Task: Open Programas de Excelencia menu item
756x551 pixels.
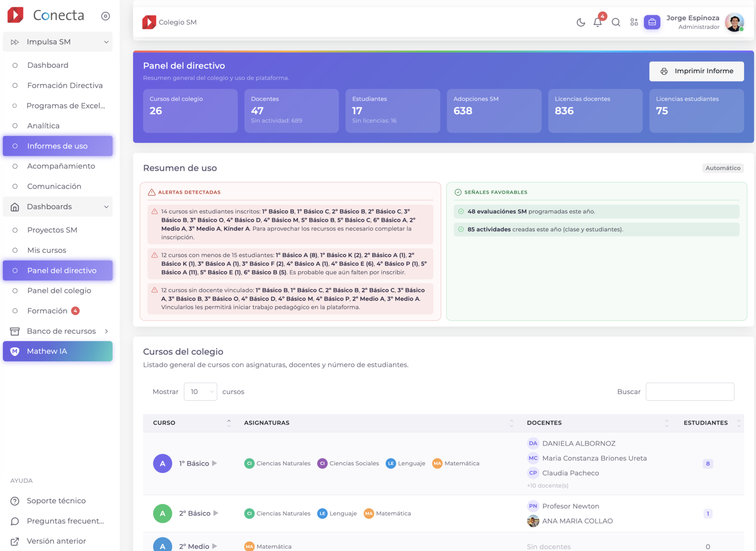Action: coord(58,106)
